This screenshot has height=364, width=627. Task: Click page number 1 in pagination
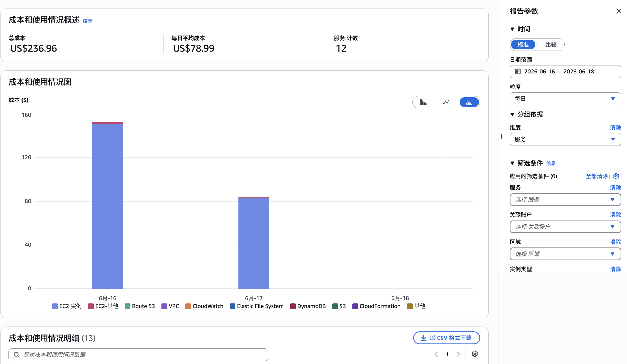pyautogui.click(x=447, y=355)
